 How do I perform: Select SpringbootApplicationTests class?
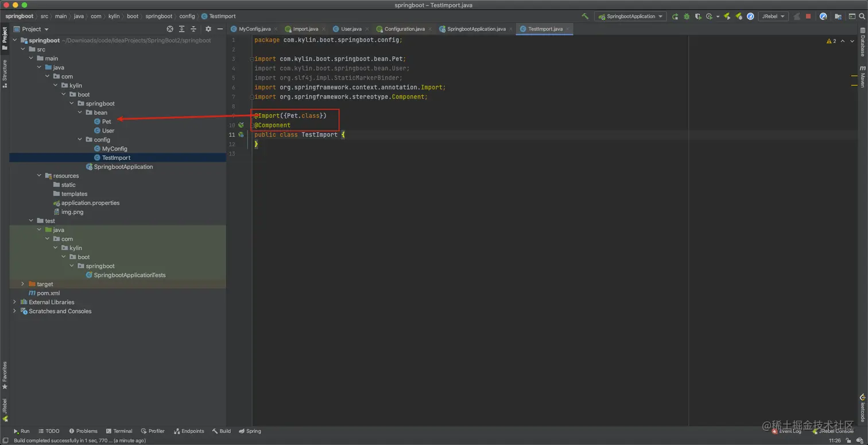(x=126, y=275)
